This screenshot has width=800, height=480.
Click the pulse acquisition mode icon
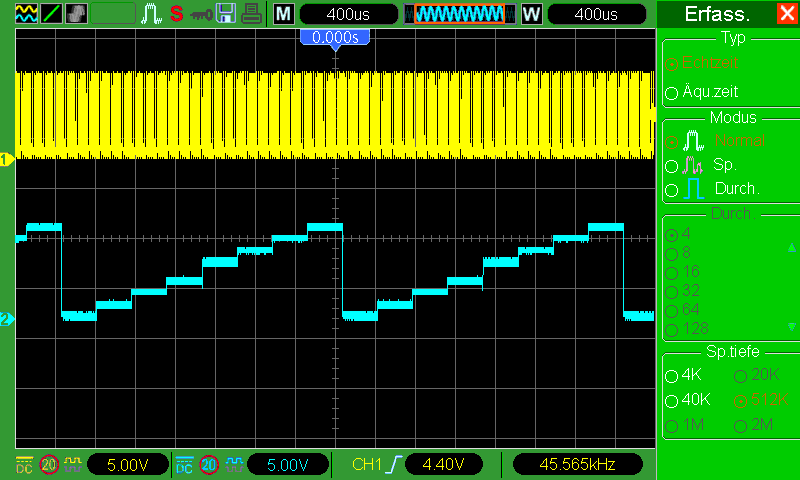152,14
